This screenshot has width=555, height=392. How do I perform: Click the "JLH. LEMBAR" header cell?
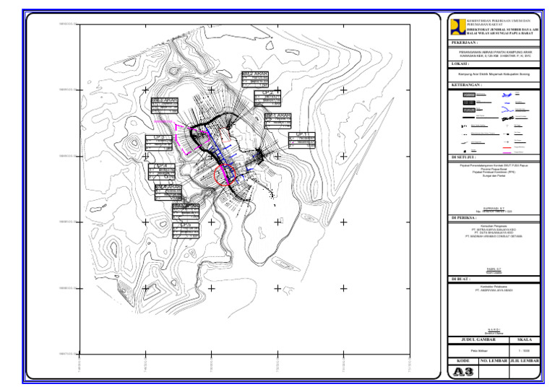(525, 361)
